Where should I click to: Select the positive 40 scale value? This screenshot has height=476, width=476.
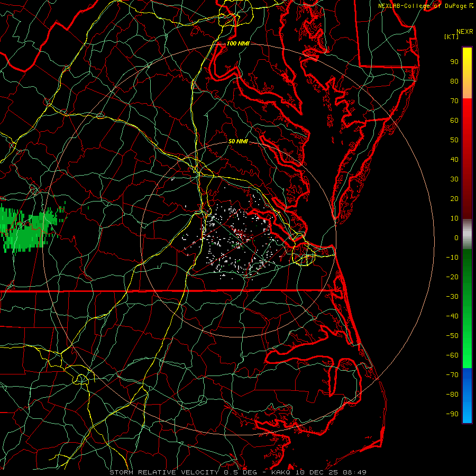454,160
